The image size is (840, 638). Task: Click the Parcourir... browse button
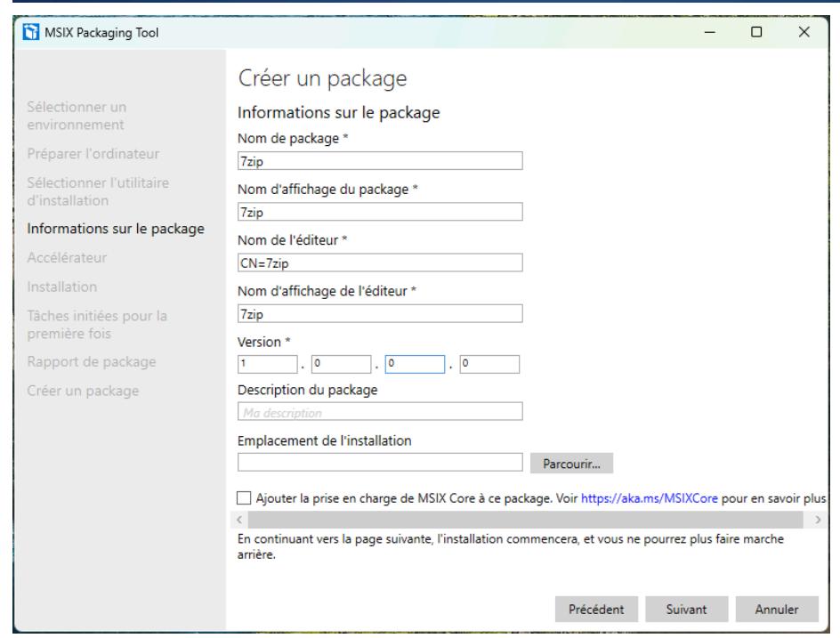(x=571, y=464)
